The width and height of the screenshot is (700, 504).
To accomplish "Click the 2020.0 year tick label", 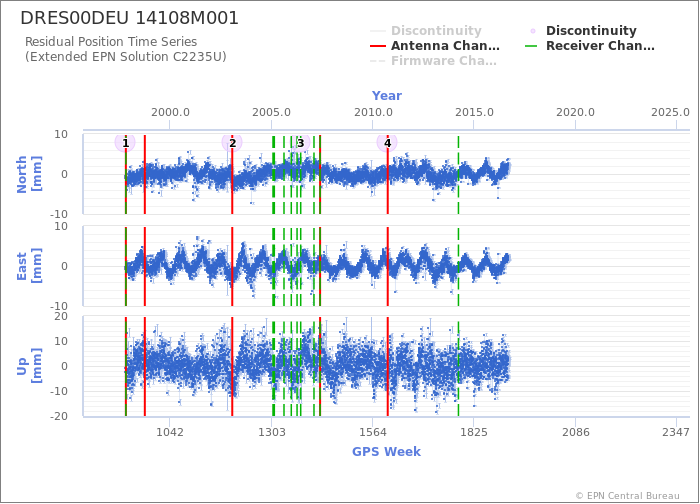I will pos(575,112).
